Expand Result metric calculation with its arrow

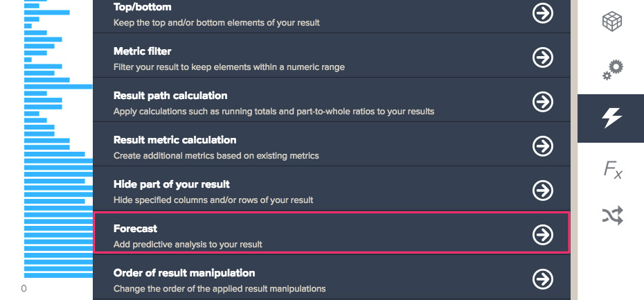[543, 146]
